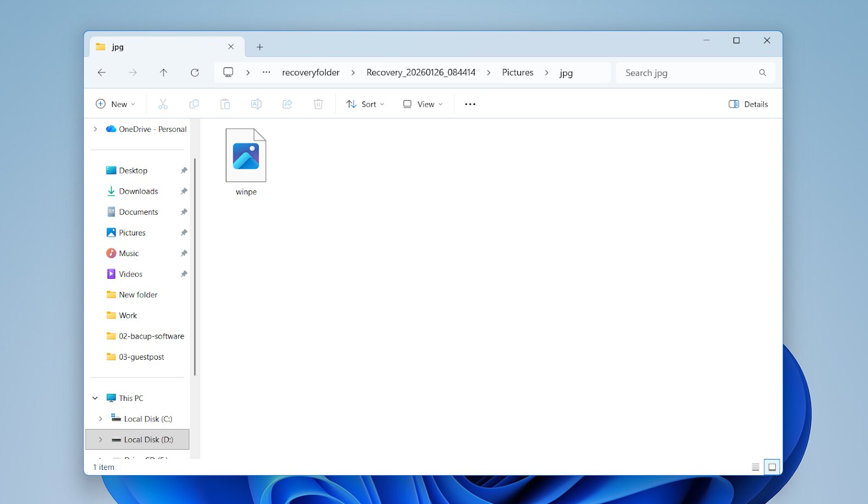Click the Share icon in the toolbar
This screenshot has width=868, height=504.
[287, 104]
